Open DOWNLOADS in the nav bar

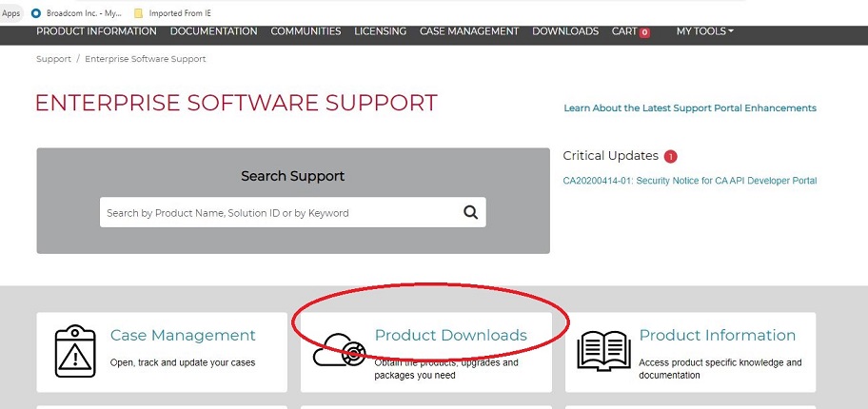[565, 31]
